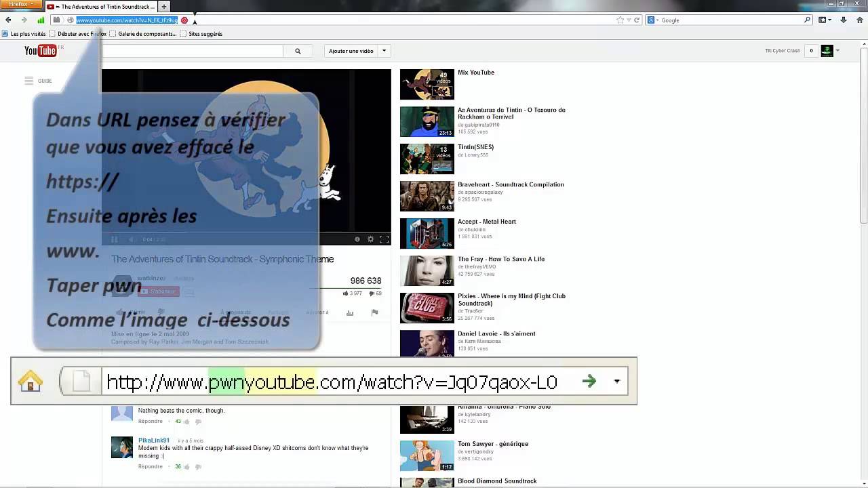Open URL history dropdown arrow
The image size is (868, 488).
(x=629, y=20)
